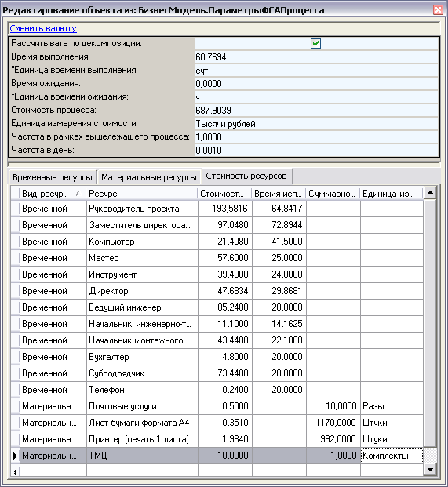This screenshot has height=487, width=448.
Task: Select the 'Телефон' resource cell
Action: click(142, 390)
